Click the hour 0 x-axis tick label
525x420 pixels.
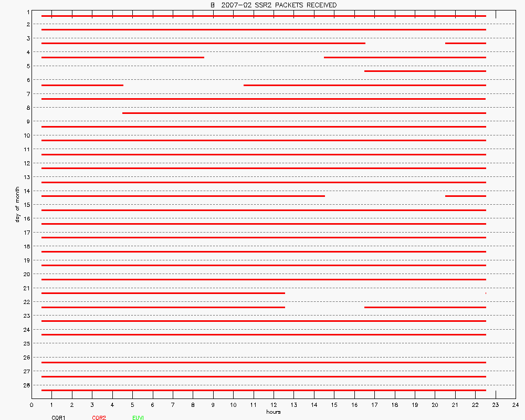31,405
